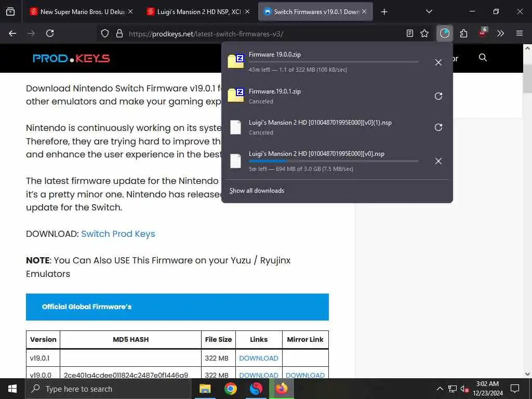Click the uBlock Origin extension icon
Viewport: 532px width, 399px height.
tap(482, 33)
